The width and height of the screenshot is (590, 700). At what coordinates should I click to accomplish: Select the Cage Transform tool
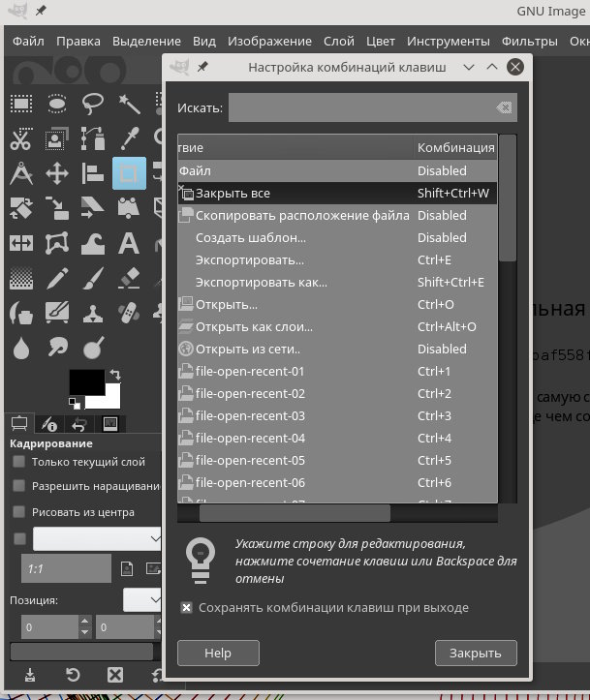[57, 243]
